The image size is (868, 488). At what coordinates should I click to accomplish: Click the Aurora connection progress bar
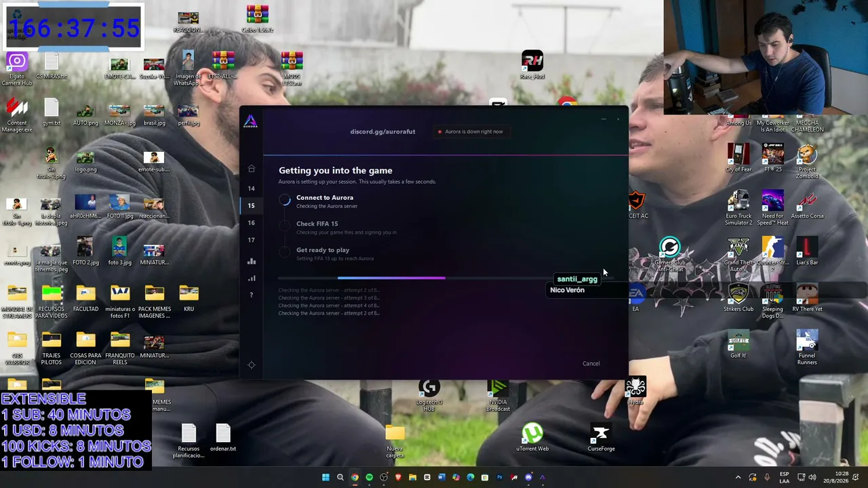pos(446,278)
